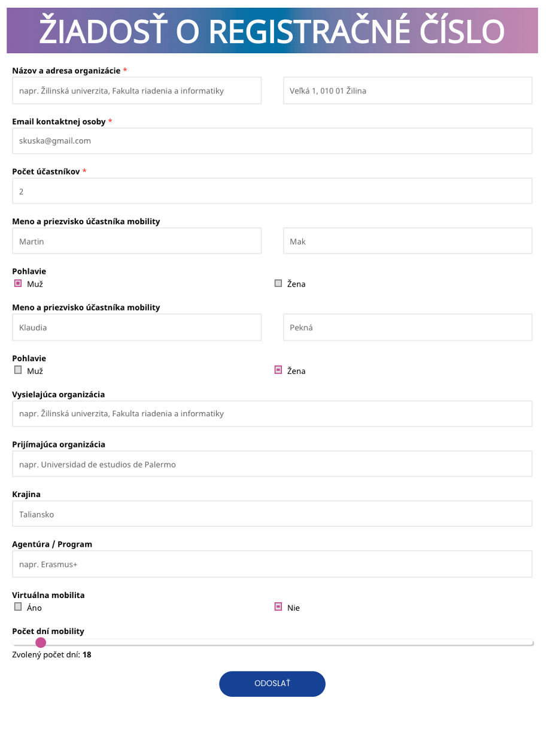Click the first name field containing Klaudia
The height and width of the screenshot is (756, 547).
click(136, 328)
